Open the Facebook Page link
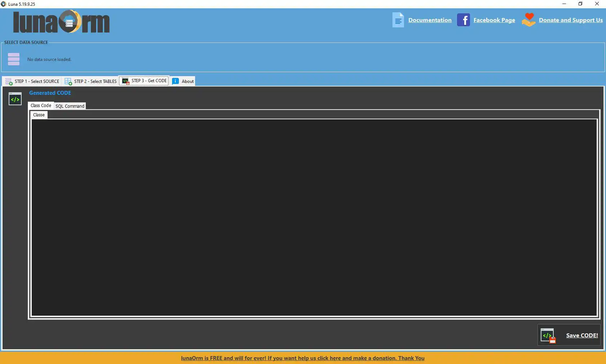Viewport: 606px width, 364px height. click(x=494, y=20)
